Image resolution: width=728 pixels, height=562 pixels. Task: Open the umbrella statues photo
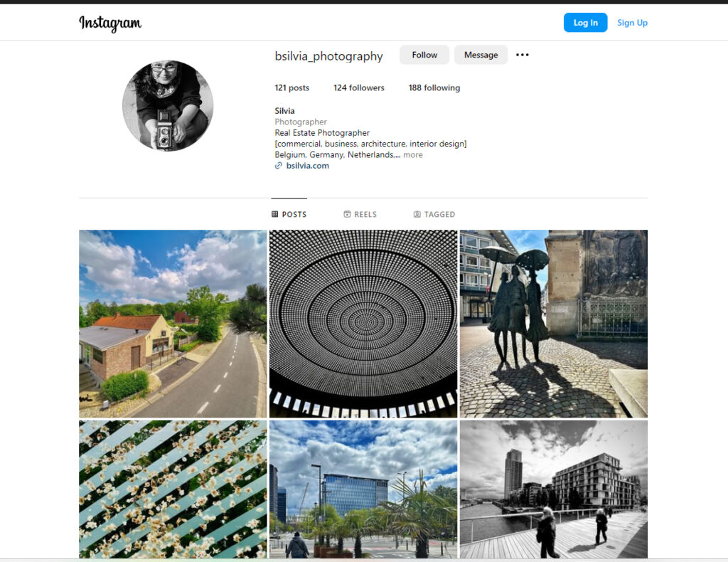(x=554, y=324)
